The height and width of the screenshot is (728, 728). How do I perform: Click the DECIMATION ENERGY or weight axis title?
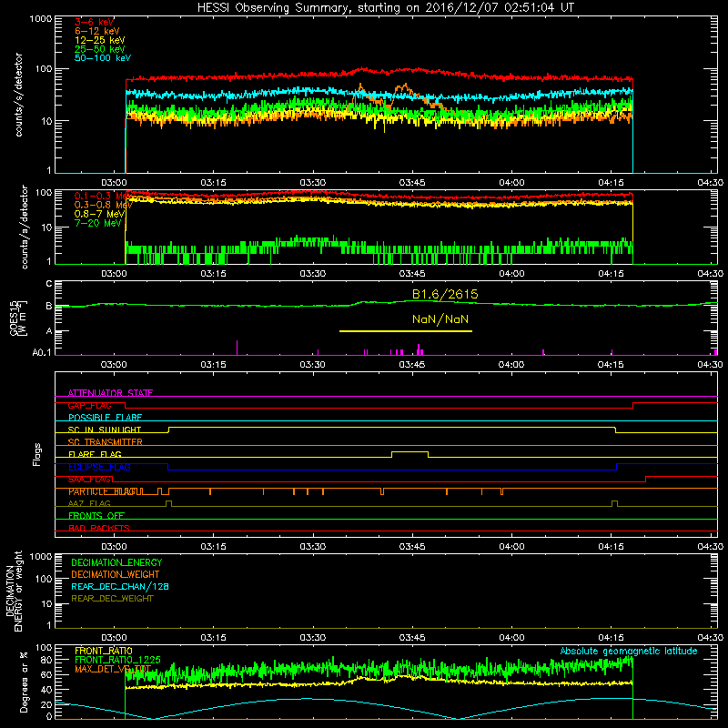pos(14,591)
